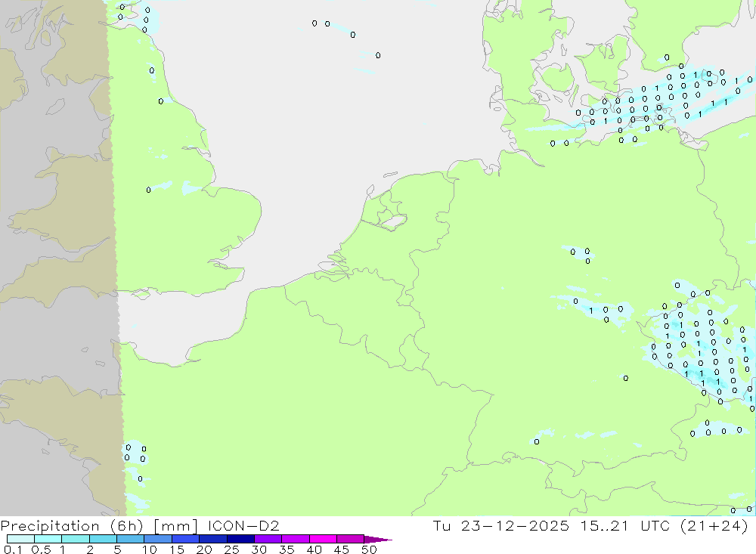The width and height of the screenshot is (756, 554).
Task: Click the 10–15 mm legend color box
Action: click(x=157, y=539)
